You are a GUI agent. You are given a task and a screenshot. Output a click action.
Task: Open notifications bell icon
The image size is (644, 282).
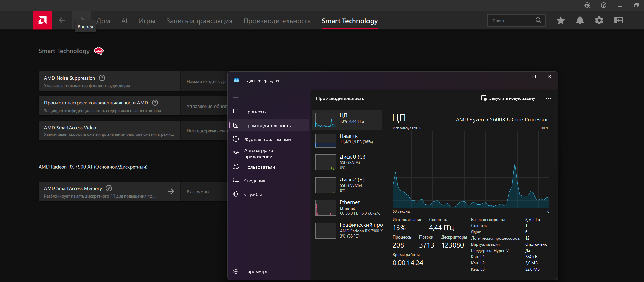580,20
